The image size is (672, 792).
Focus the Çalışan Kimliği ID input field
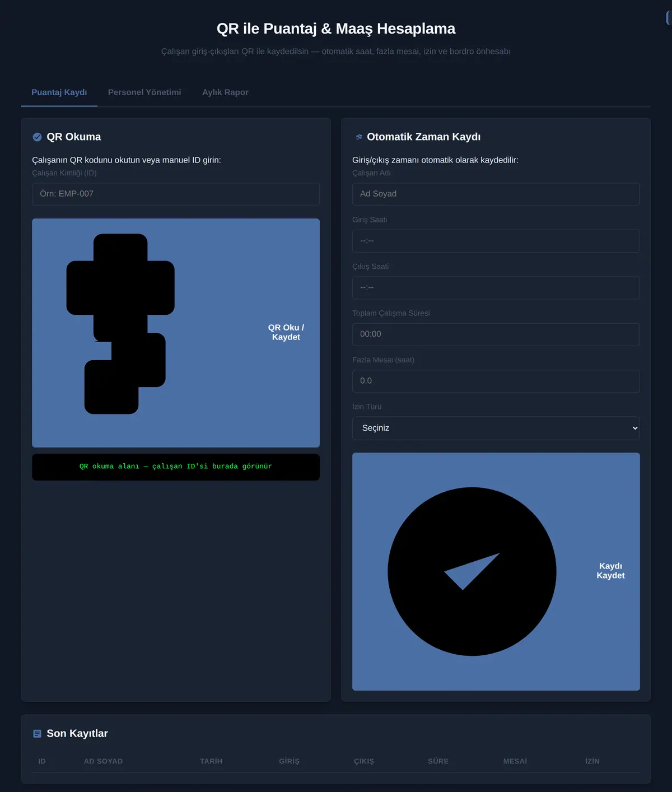tap(176, 194)
